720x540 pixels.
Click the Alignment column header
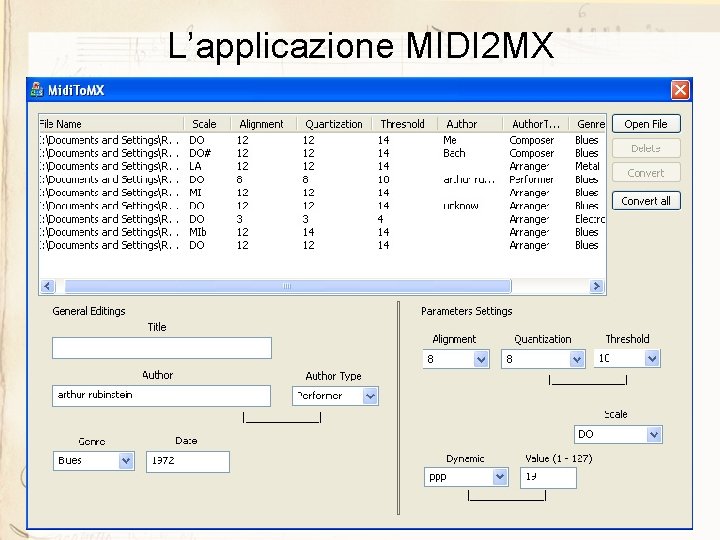tap(264, 124)
